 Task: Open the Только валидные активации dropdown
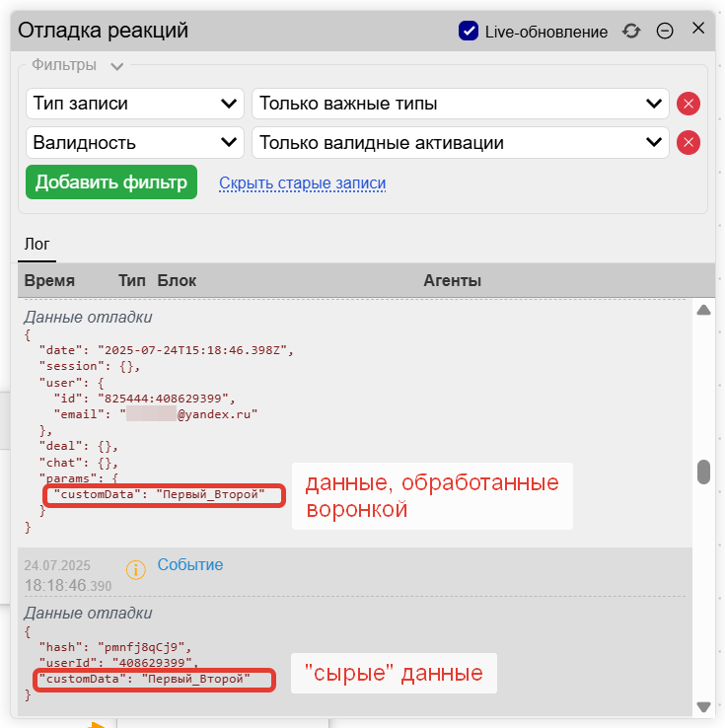460,143
